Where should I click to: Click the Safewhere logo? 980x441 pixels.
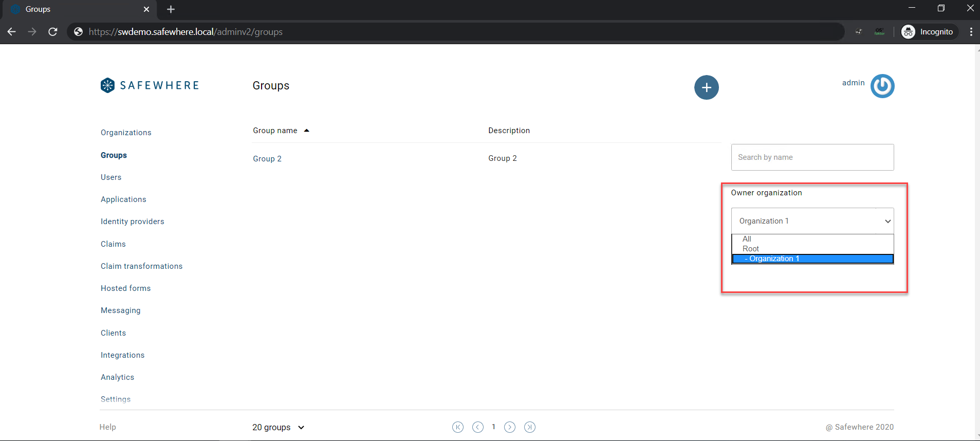point(150,85)
